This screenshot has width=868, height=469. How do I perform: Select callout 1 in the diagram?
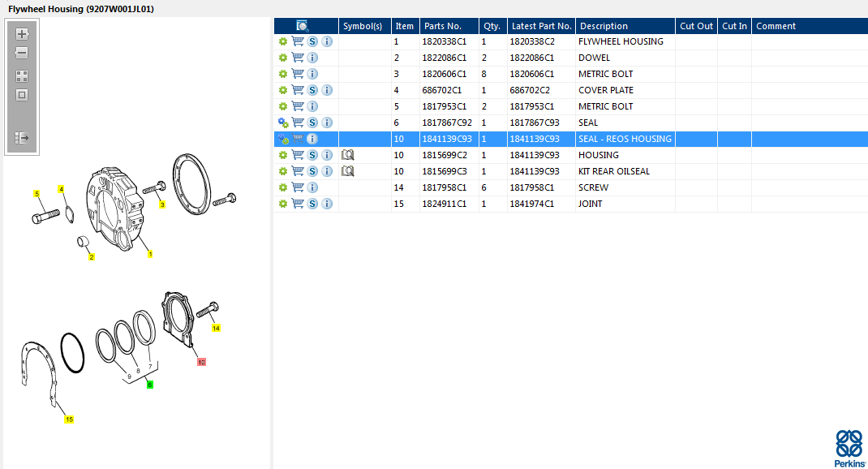click(150, 254)
